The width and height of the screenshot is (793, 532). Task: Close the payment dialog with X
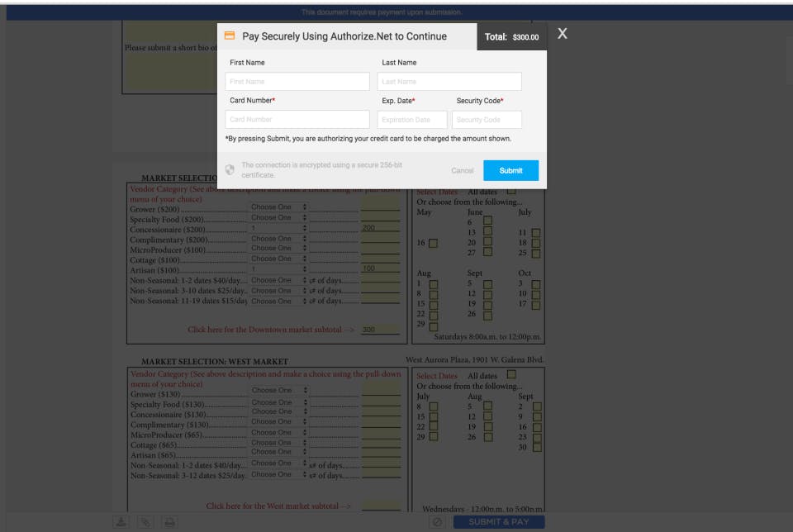[x=562, y=34]
